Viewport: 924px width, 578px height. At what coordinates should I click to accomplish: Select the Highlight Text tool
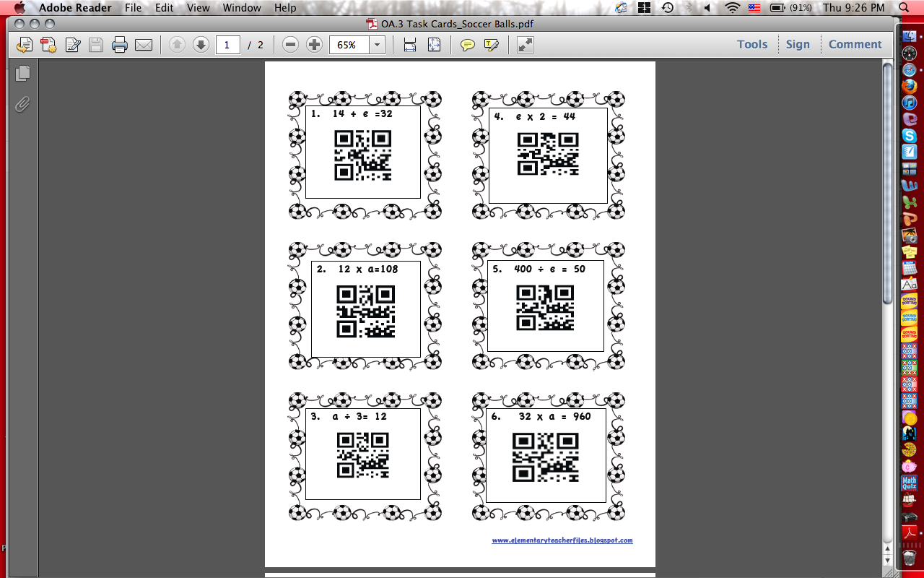(x=490, y=44)
